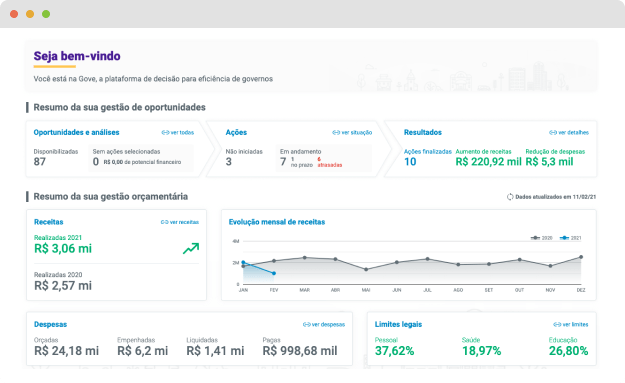
Task: Click the 'Ações finalizadas' value 10
Action: click(x=410, y=162)
